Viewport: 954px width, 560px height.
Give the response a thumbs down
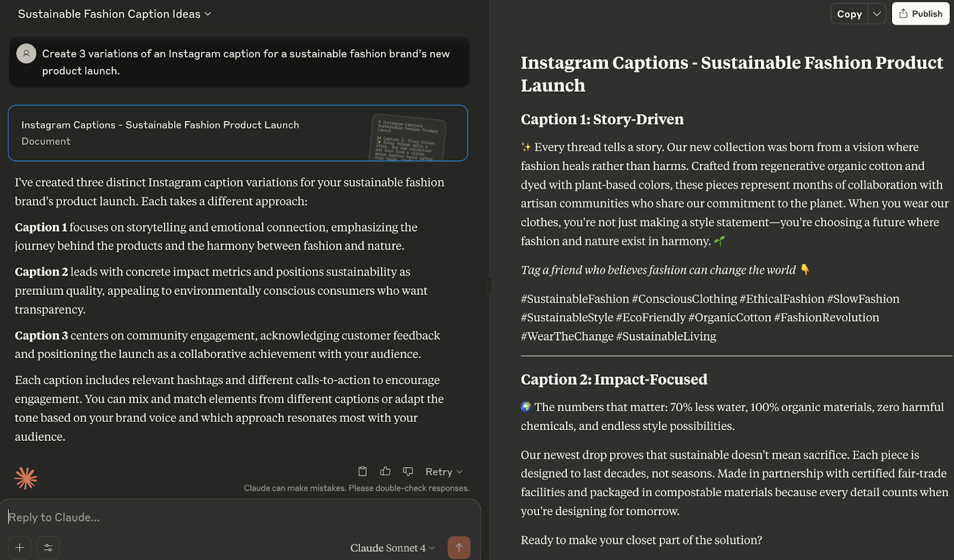pos(408,471)
